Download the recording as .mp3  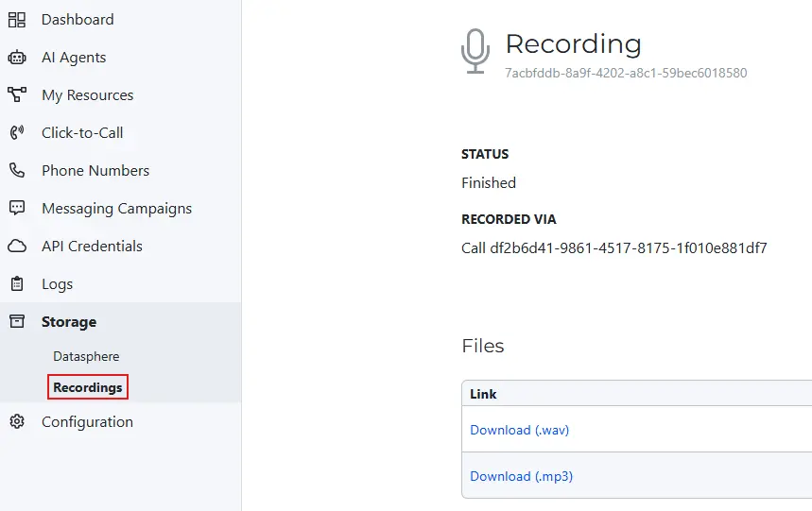pos(521,476)
